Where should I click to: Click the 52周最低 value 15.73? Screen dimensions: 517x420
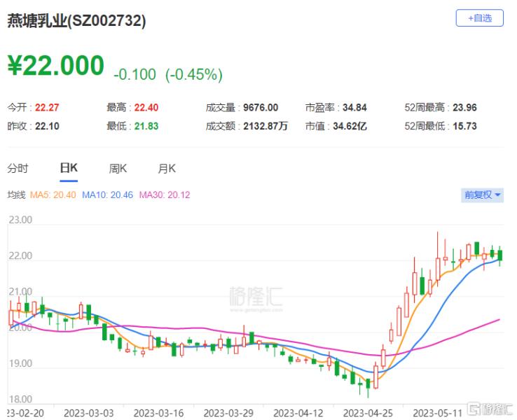pyautogui.click(x=464, y=126)
